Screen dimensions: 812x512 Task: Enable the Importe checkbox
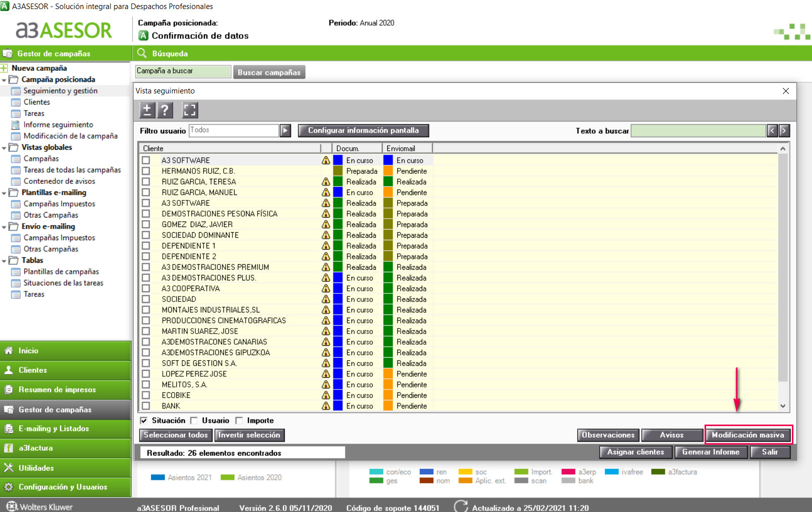pos(239,421)
